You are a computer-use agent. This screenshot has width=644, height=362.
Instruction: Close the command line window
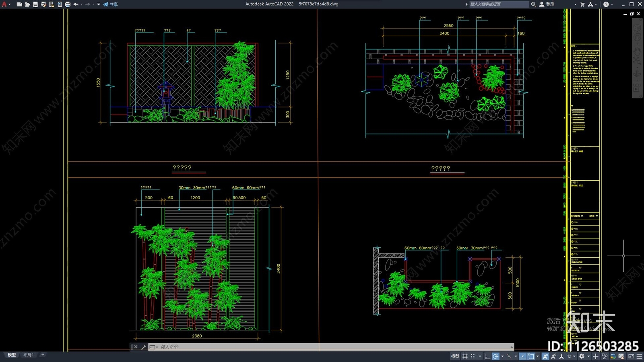point(136,347)
